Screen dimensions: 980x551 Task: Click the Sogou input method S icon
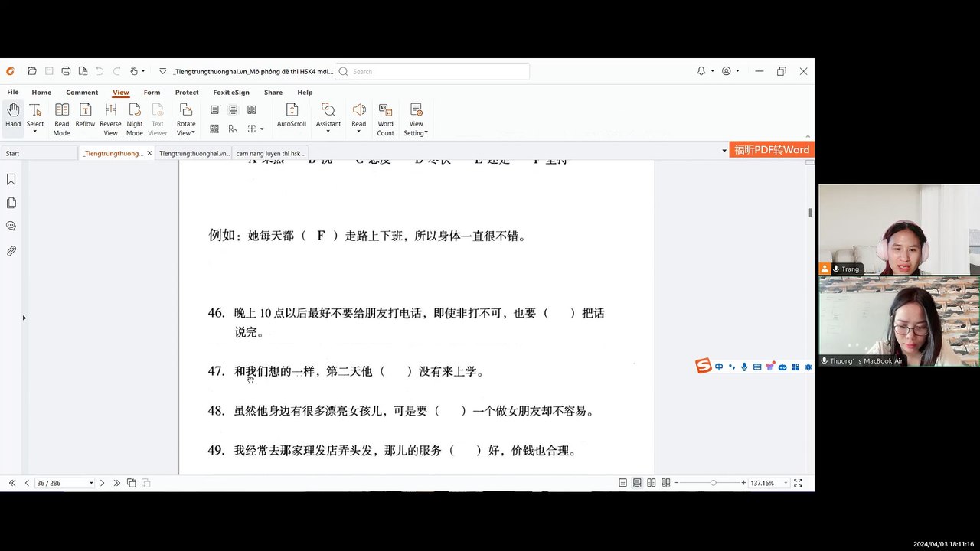click(704, 366)
